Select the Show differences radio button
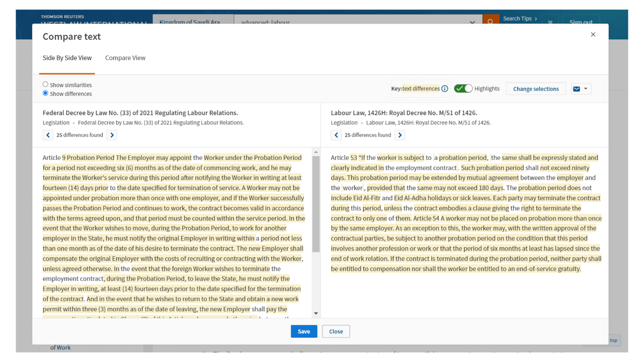This screenshot has height=362, width=644. [46, 93]
